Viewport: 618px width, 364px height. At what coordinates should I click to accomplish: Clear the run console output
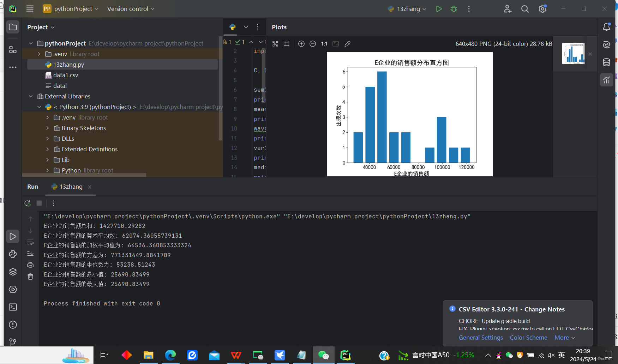(30, 277)
